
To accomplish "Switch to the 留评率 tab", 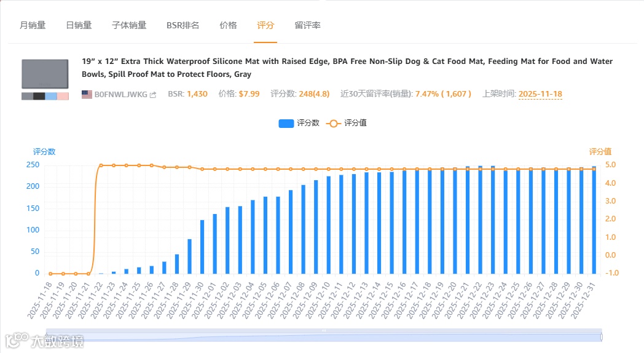I will [x=307, y=25].
